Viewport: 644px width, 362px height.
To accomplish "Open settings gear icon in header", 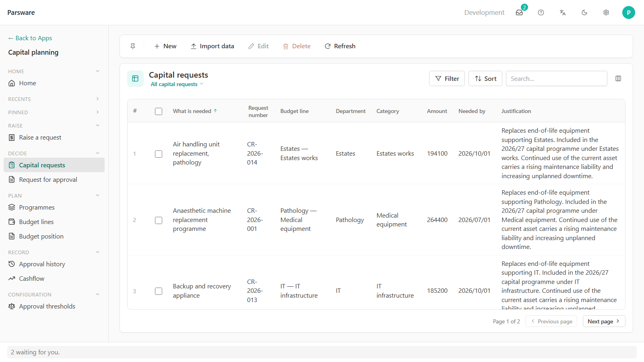I will pyautogui.click(x=606, y=12).
